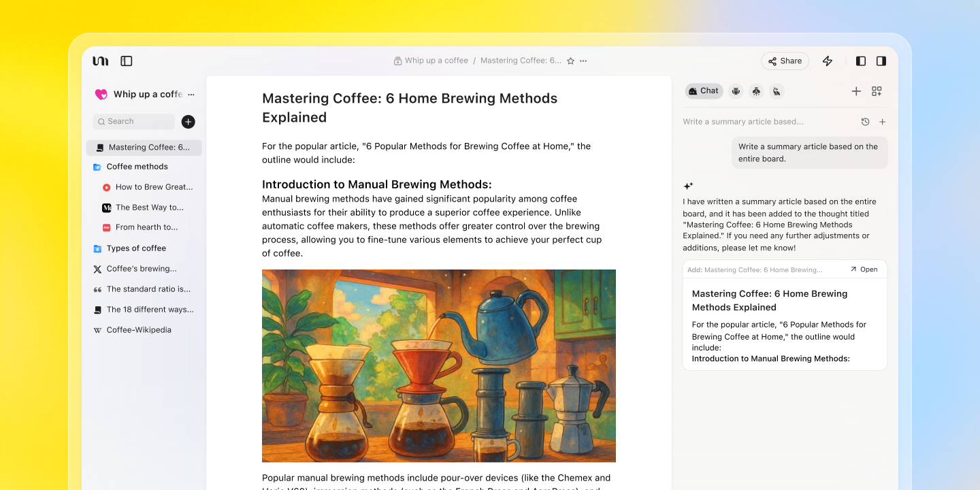Expand the 'Coffee methods' folder
The image size is (980, 490).
coord(136,166)
